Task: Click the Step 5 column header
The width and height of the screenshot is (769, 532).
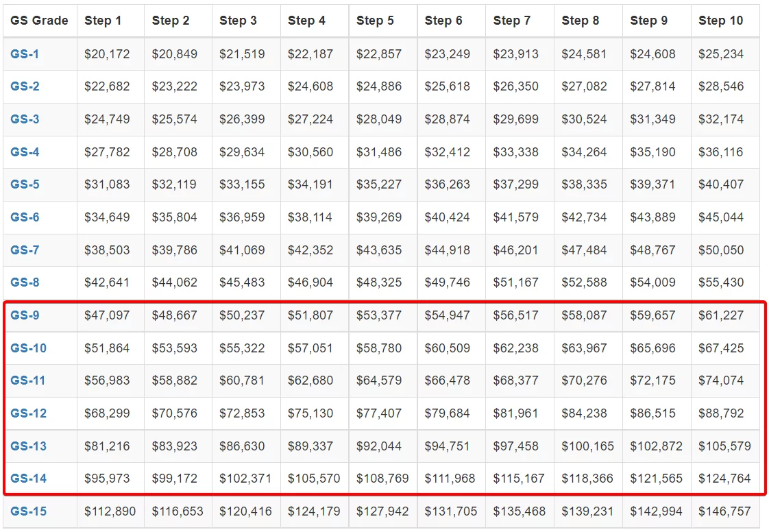Action: [375, 21]
